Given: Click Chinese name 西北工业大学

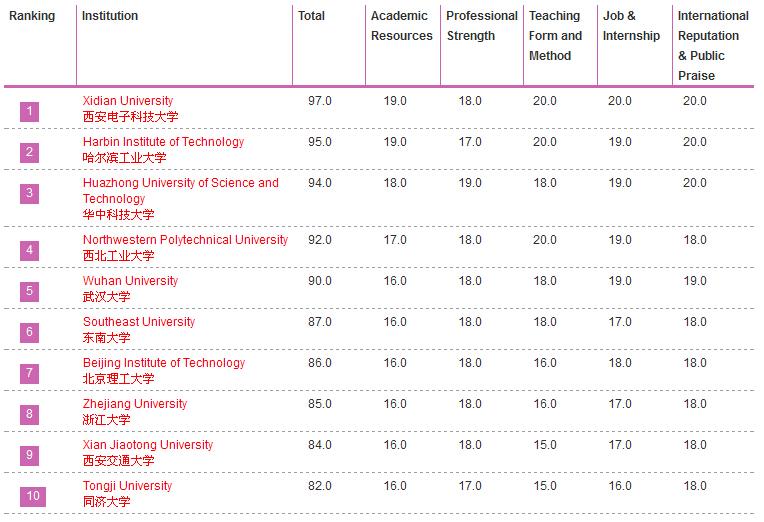Looking at the screenshot, I should tap(118, 255).
